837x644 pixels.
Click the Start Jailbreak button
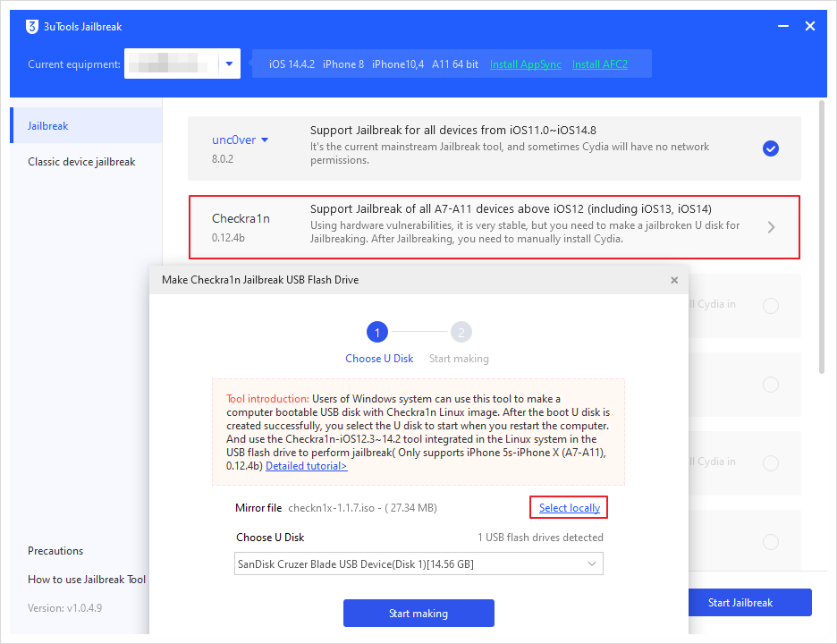750,602
